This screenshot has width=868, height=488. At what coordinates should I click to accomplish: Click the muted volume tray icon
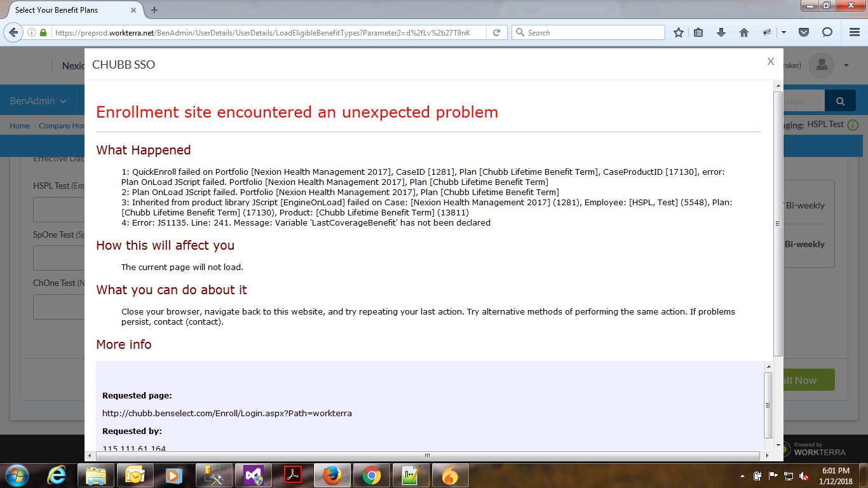pyautogui.click(x=804, y=476)
